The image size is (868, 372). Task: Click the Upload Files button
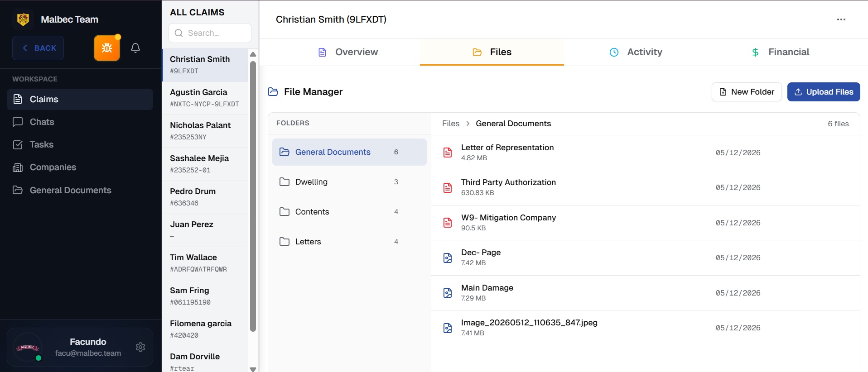tap(824, 92)
